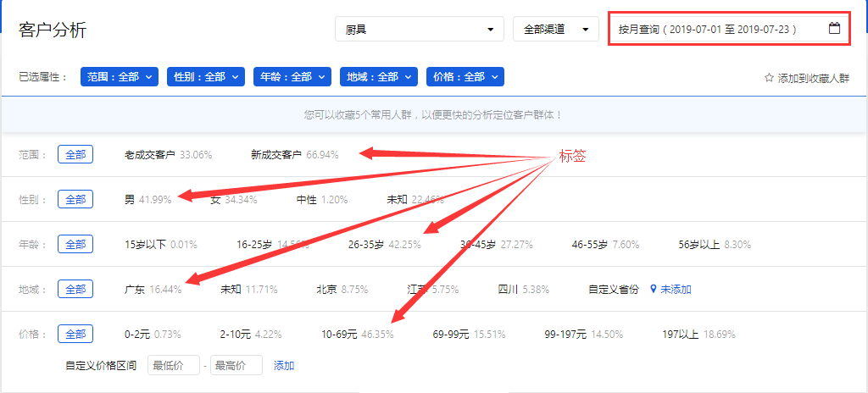Viewport: 868px width, 393px height.
Task: Select the 0-2元 price tag
Action: (x=153, y=335)
